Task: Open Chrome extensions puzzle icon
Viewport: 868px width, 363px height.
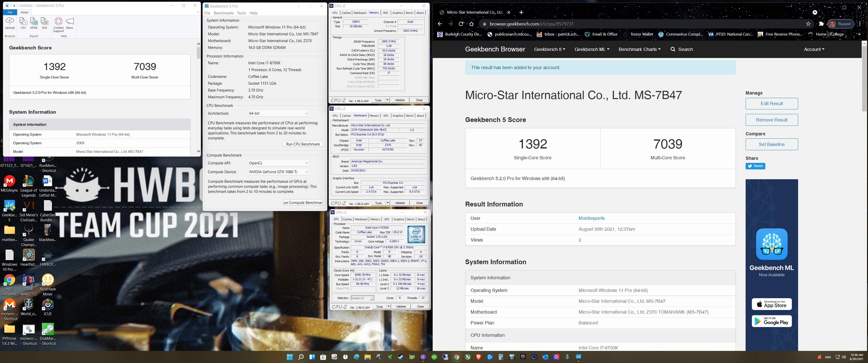Action: pyautogui.click(x=821, y=24)
